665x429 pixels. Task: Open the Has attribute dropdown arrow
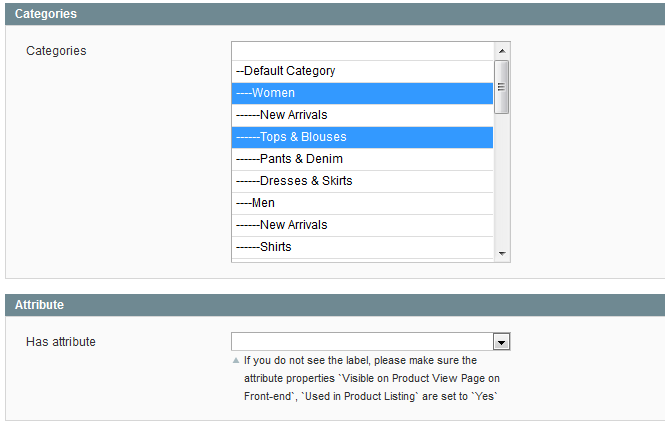click(x=502, y=342)
